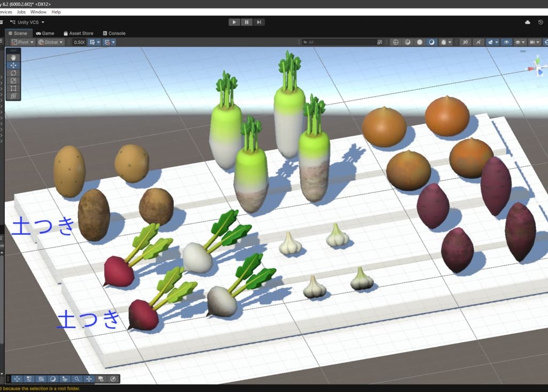The height and width of the screenshot is (392, 548).
Task: Click the orientation gizmo in Scene view
Action: [x=537, y=66]
